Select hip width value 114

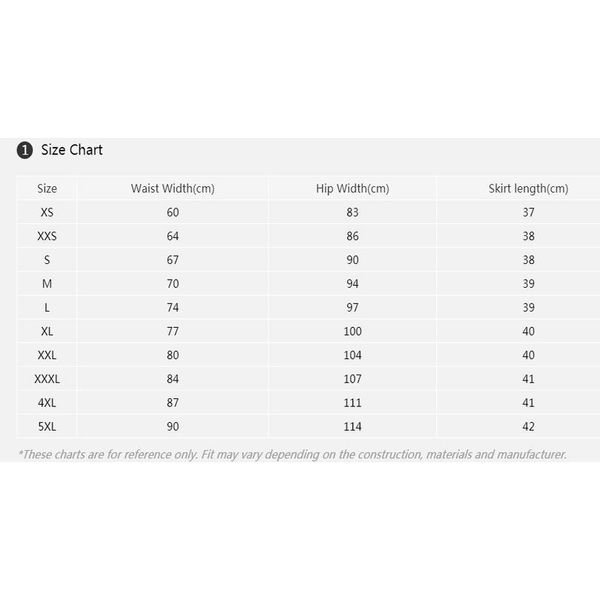pos(351,427)
